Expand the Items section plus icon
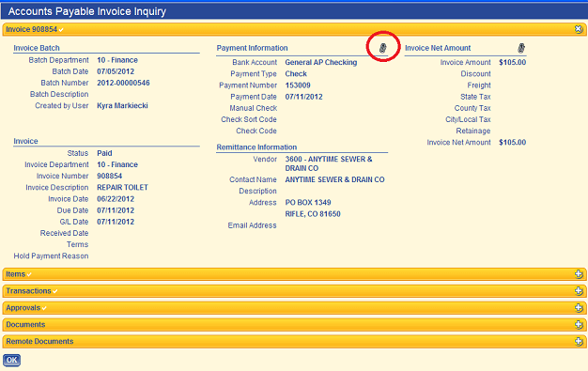 [x=579, y=274]
